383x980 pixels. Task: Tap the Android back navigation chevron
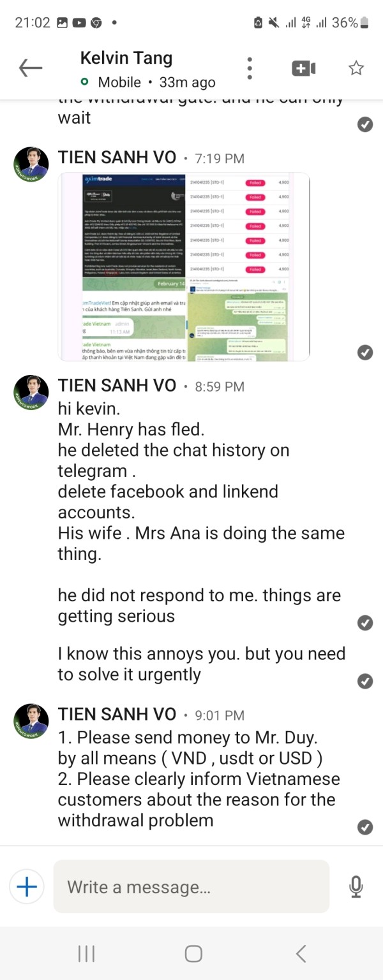301,953
